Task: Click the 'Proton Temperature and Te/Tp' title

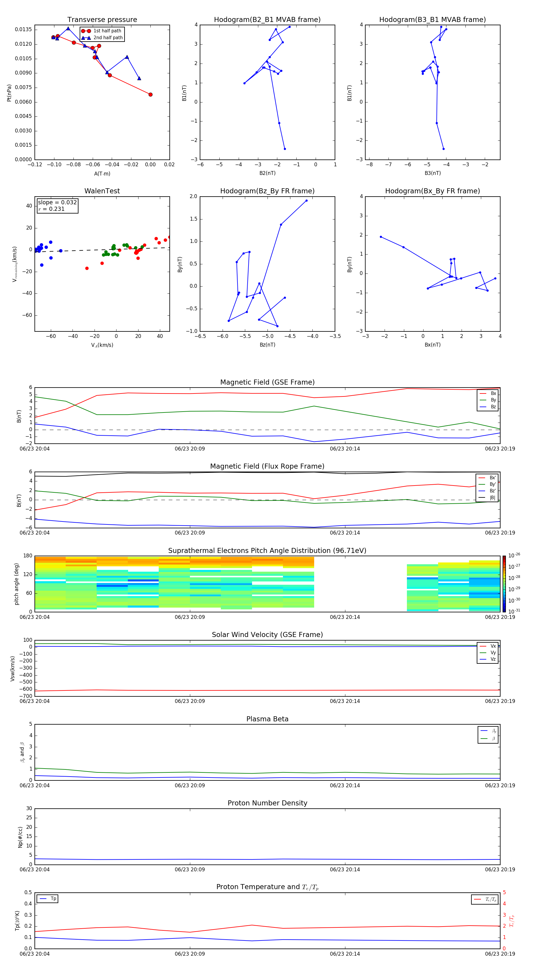Action: click(267, 887)
